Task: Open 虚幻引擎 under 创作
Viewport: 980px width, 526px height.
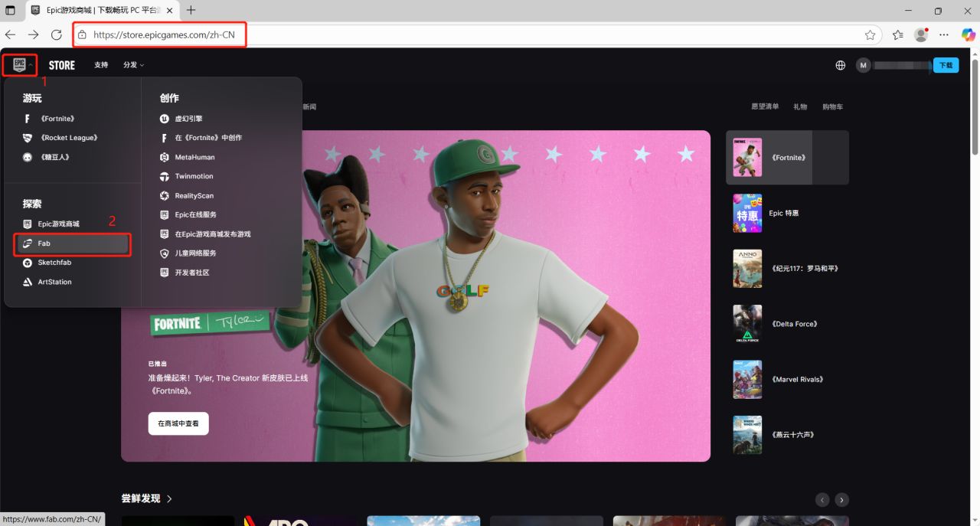Action: tap(188, 119)
